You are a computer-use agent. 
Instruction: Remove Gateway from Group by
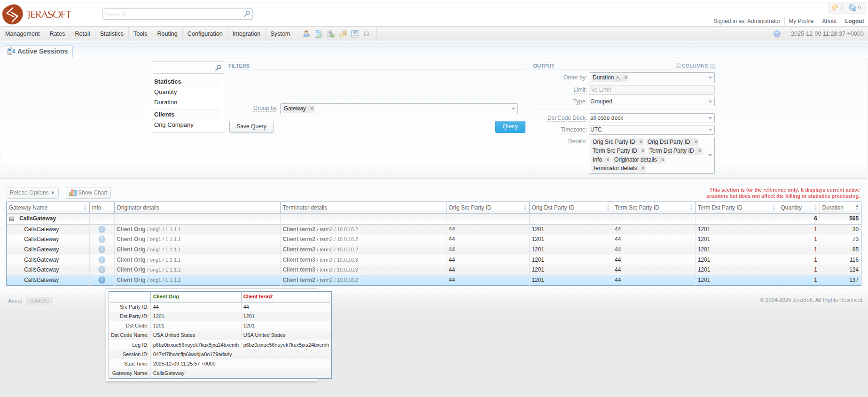[312, 109]
